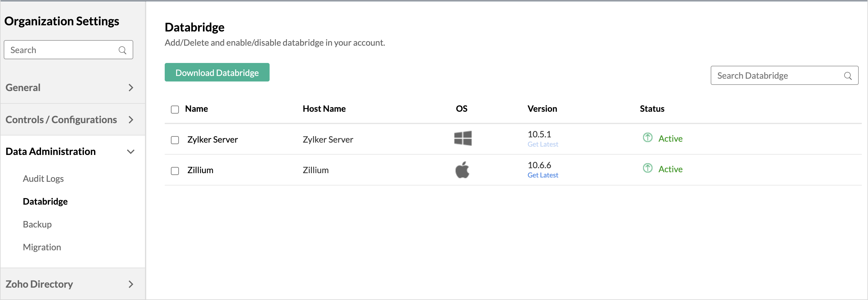868x300 pixels.
Task: Focus the sidebar Search field
Action: 68,50
